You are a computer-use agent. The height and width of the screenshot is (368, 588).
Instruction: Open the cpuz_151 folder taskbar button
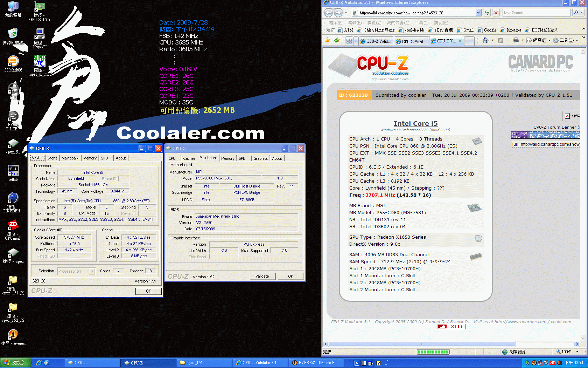205,363
